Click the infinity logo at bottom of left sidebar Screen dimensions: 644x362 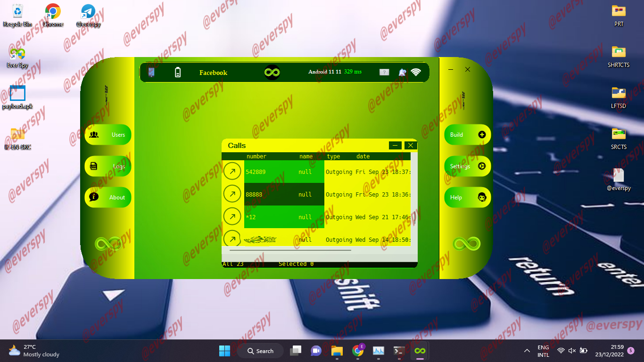point(108,244)
